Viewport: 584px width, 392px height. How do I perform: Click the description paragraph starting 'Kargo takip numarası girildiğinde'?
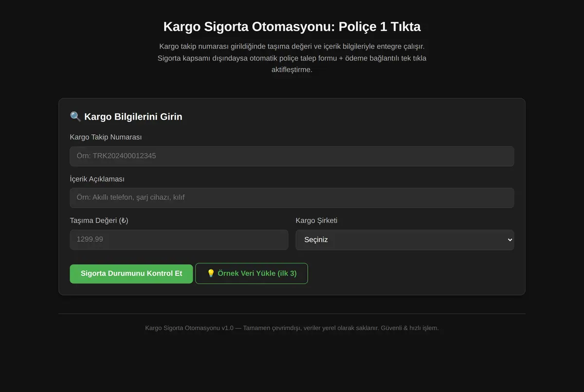(292, 58)
